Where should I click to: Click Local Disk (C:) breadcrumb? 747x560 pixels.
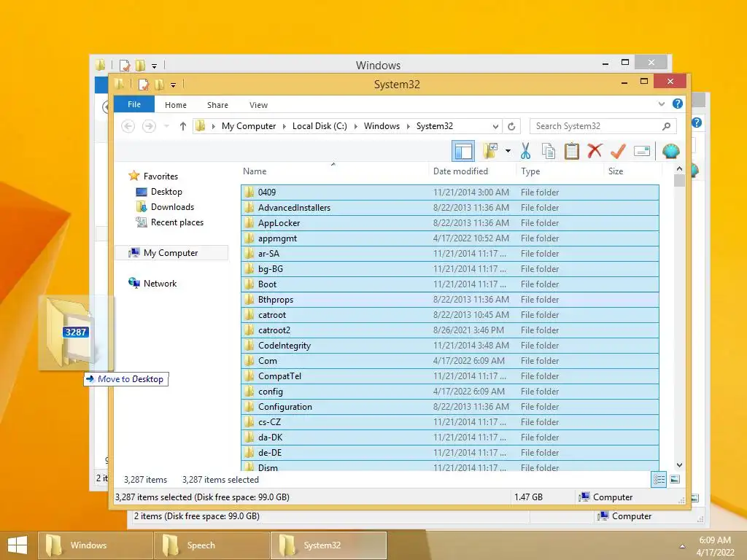(x=320, y=126)
